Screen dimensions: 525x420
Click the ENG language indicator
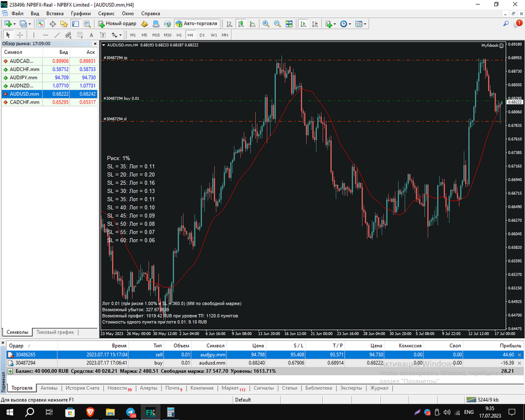click(469, 412)
